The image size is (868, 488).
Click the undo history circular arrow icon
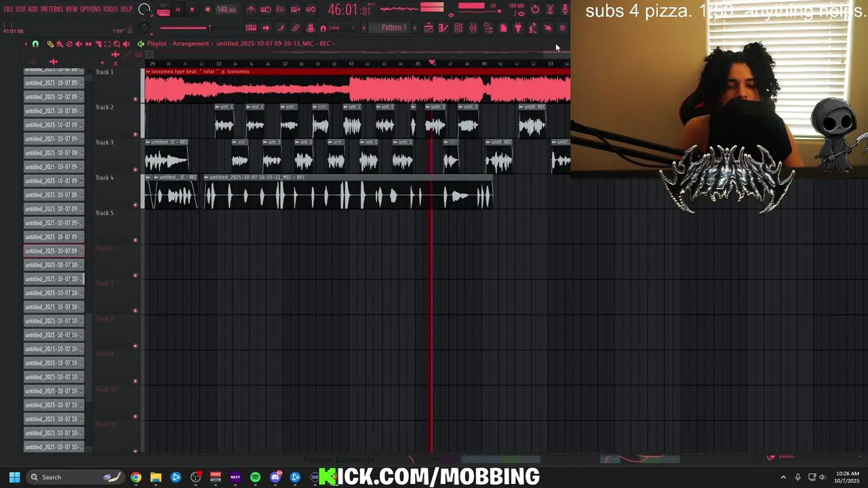(536, 9)
